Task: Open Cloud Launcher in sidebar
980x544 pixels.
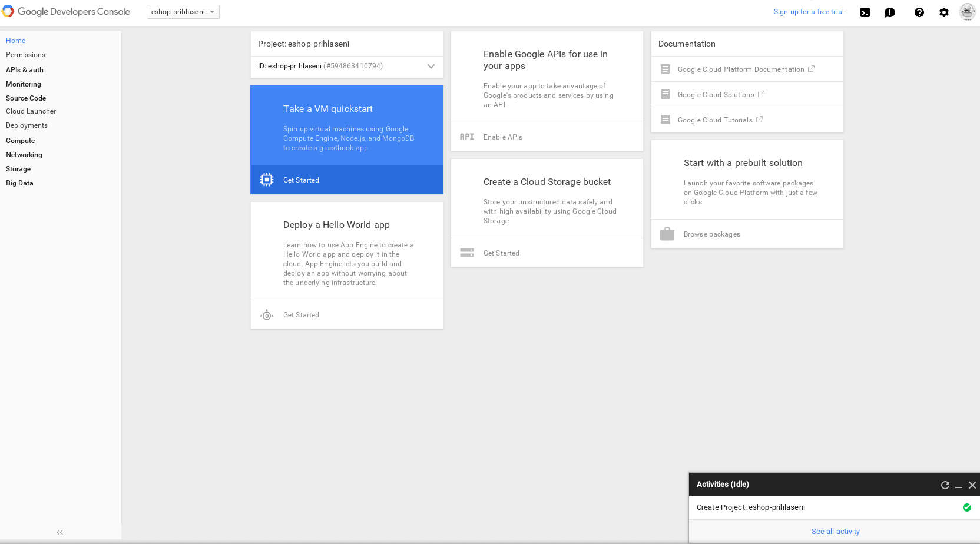Action: coord(31,111)
